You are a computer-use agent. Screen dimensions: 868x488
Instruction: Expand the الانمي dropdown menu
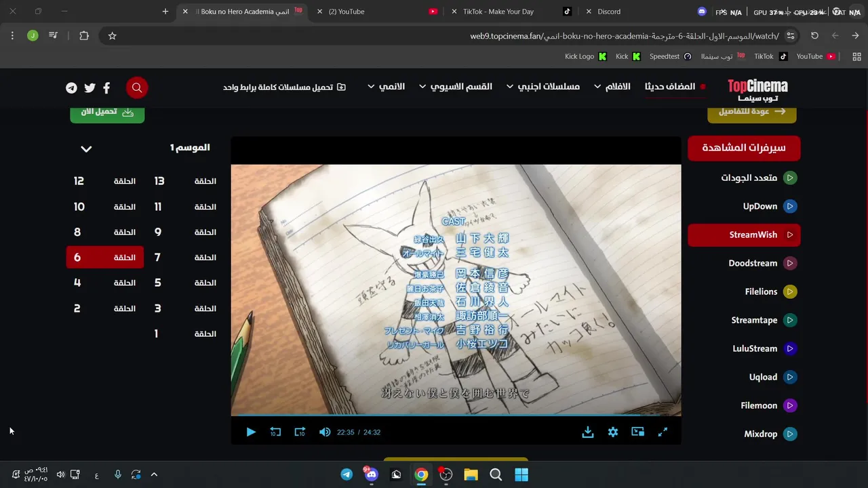coord(386,87)
